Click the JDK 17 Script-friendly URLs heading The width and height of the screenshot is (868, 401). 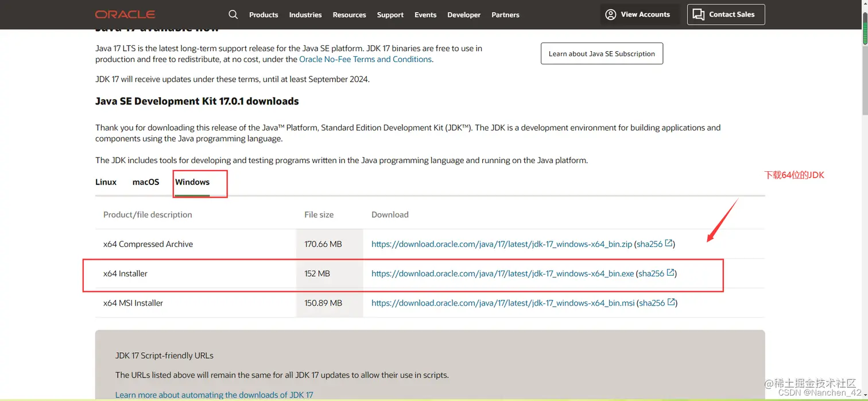click(164, 356)
